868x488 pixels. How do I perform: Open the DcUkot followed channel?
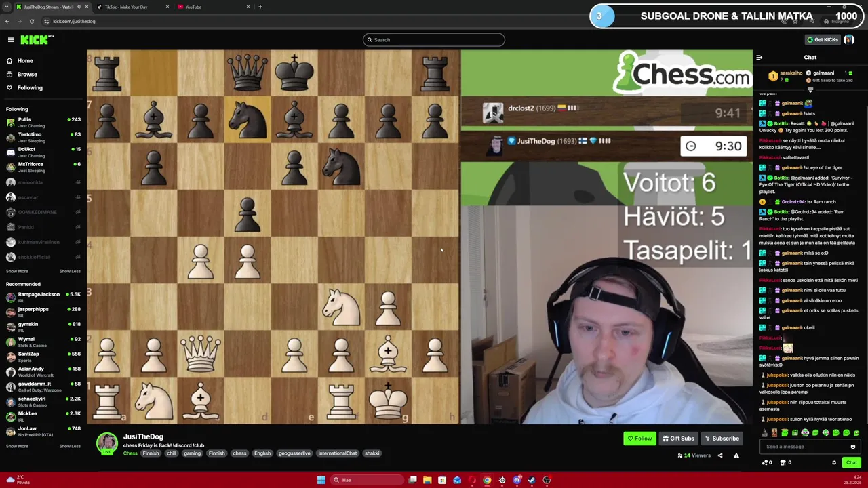click(42, 152)
